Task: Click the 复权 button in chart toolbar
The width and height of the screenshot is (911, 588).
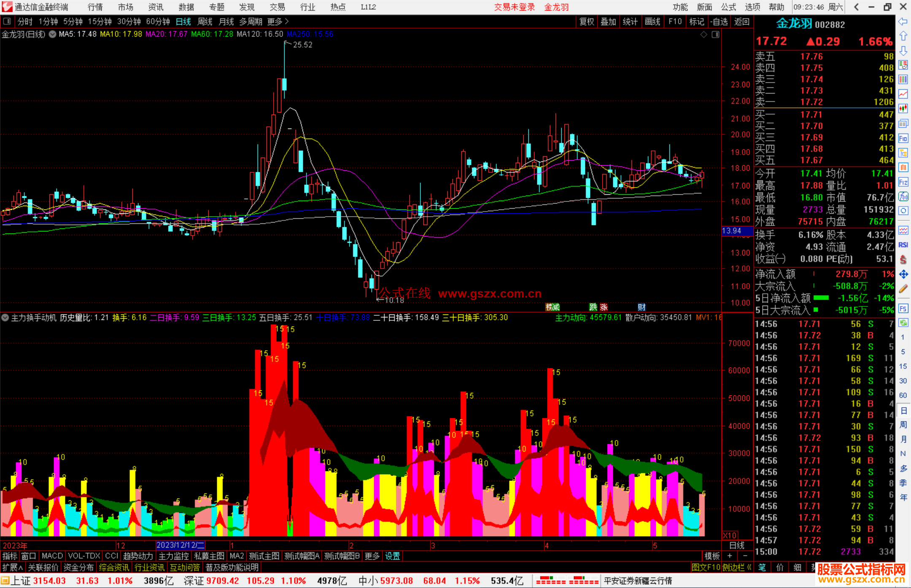Action: (x=586, y=21)
